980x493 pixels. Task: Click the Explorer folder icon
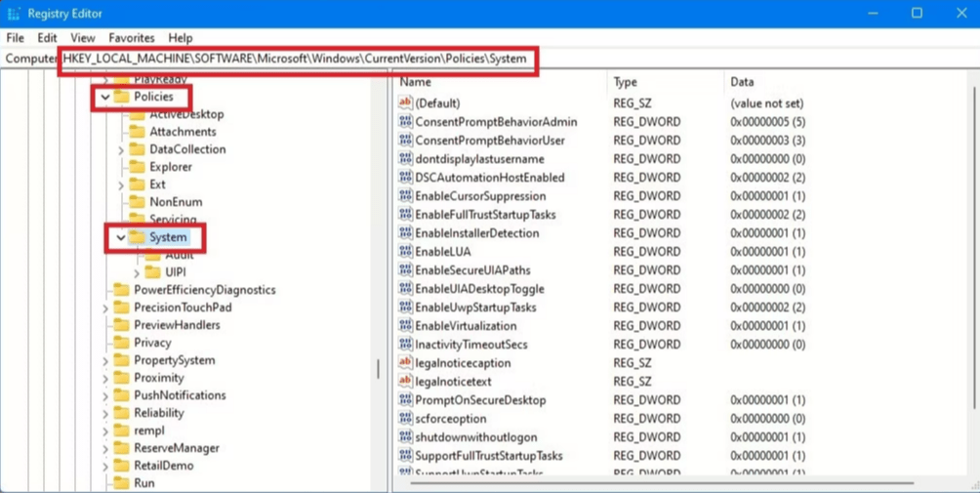[x=137, y=167]
